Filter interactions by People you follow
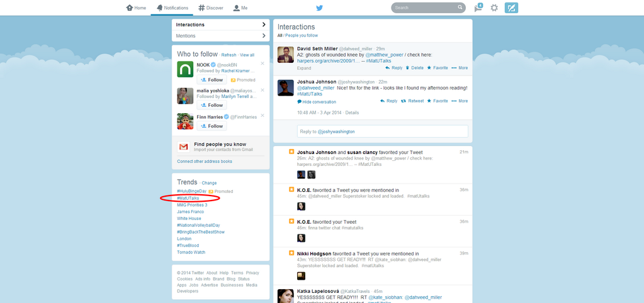The width and height of the screenshot is (644, 303). tap(302, 36)
